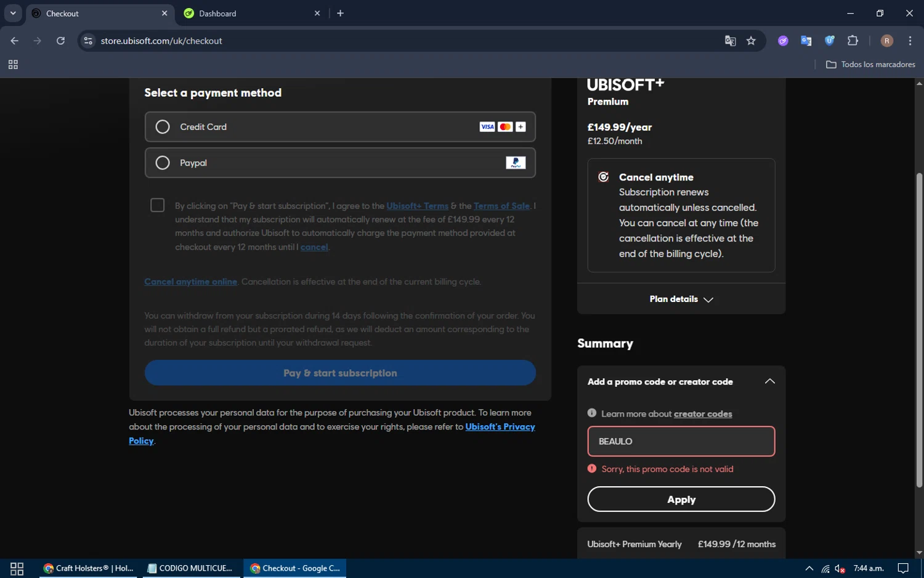Open the apps grid in bookmarks bar
924x578 pixels.
point(13,65)
